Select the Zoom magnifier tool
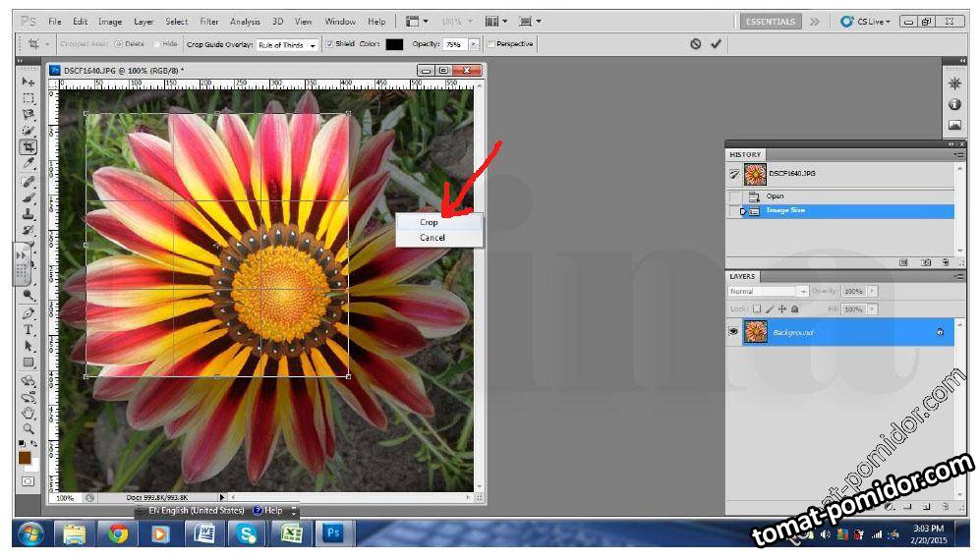This screenshot has width=979, height=560. click(x=29, y=428)
